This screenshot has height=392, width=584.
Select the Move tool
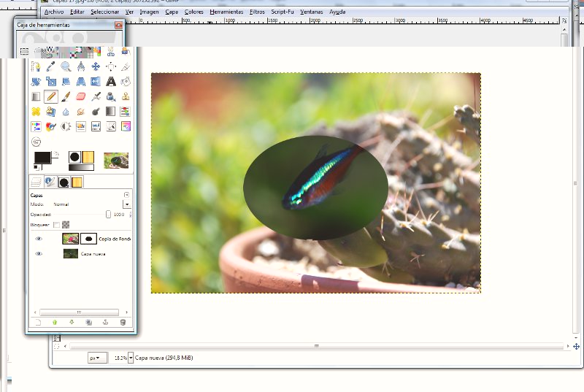click(x=96, y=66)
